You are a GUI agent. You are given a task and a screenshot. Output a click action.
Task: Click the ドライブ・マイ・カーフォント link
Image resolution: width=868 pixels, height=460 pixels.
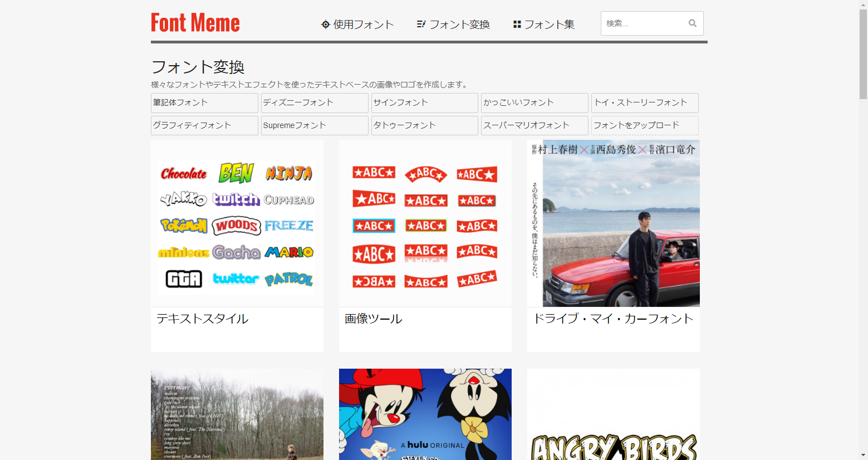click(x=613, y=319)
